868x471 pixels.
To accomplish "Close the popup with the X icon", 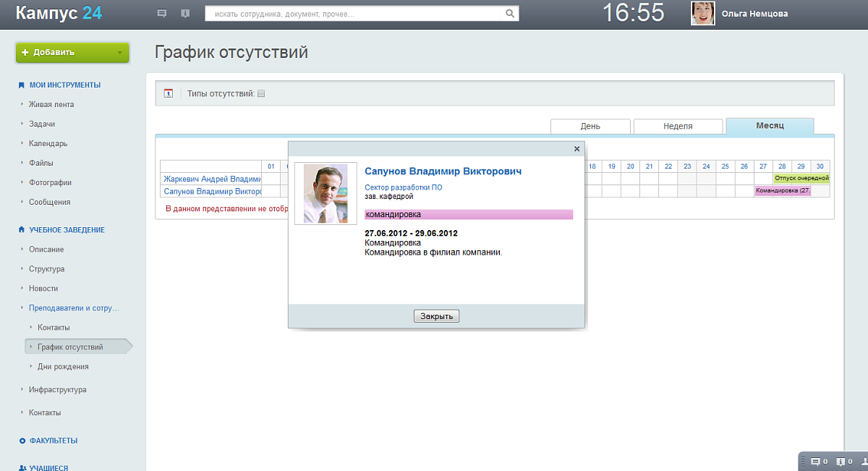I will click(576, 149).
